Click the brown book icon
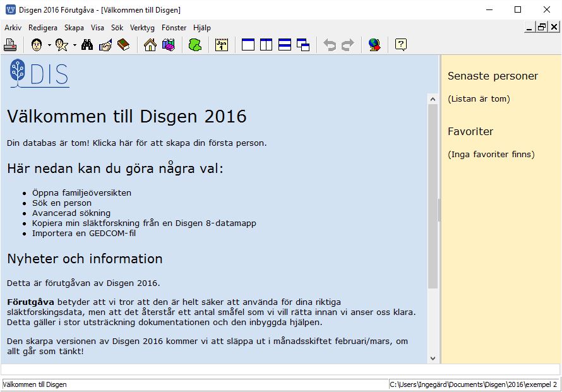562x392 pixels. [x=124, y=45]
